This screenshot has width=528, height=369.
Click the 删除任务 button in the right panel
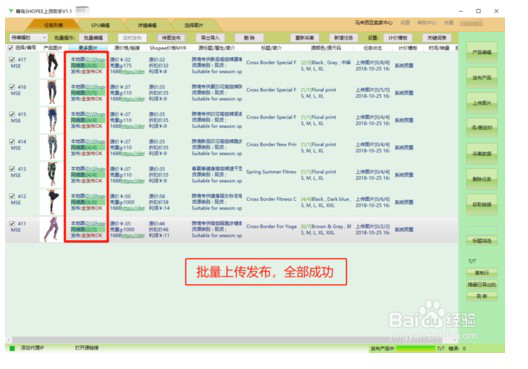tap(482, 179)
